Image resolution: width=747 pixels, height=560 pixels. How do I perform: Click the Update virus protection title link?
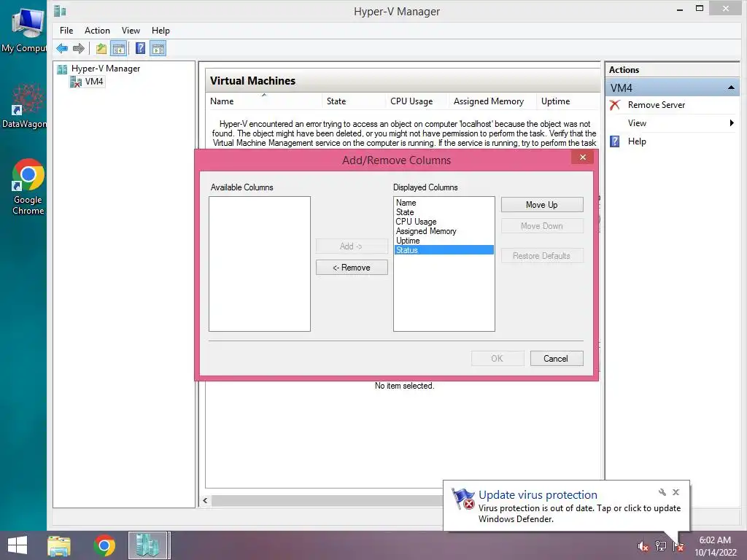click(538, 495)
